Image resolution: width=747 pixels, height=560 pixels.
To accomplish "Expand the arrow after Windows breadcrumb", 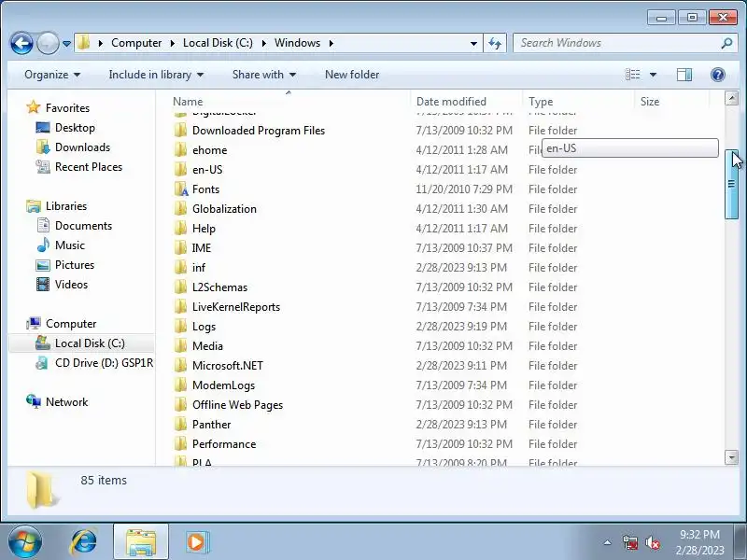I will (x=331, y=43).
